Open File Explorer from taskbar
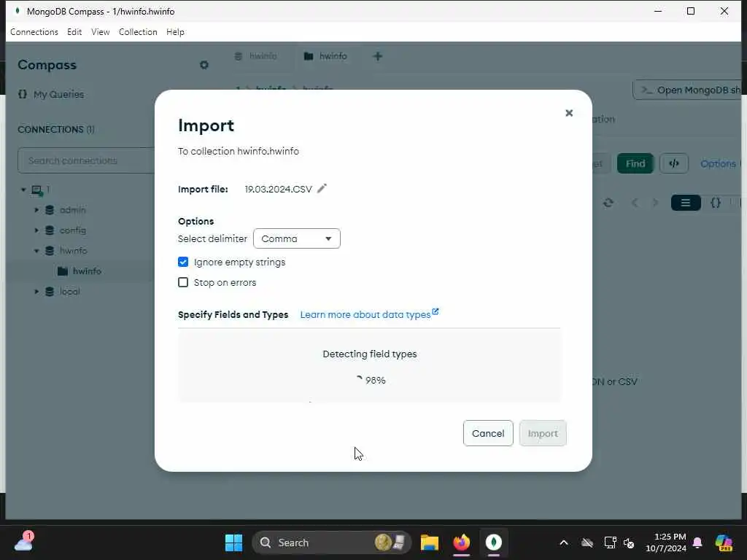This screenshot has height=560, width=747. tap(429, 542)
